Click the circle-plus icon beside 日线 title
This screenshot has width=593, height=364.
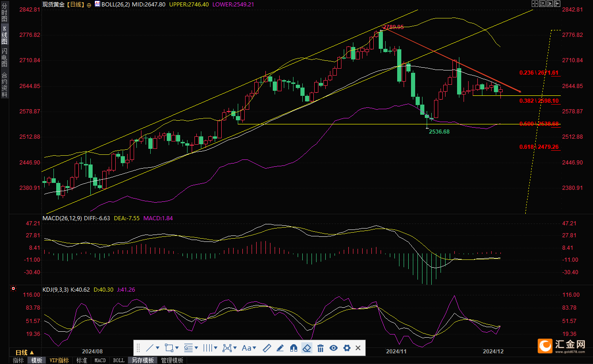coord(89,4)
